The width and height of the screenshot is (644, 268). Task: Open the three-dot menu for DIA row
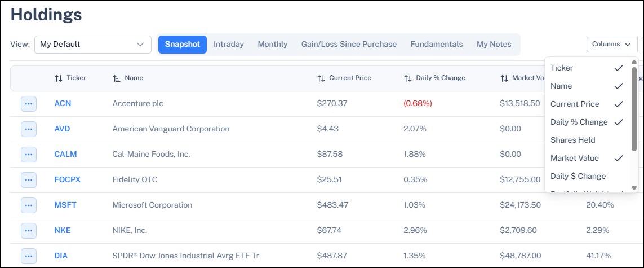[29, 256]
